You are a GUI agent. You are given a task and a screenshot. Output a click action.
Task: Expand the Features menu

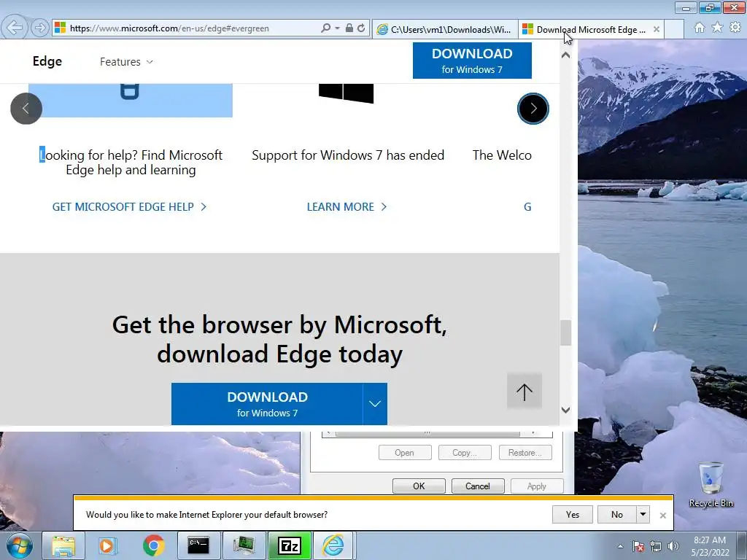126,62
